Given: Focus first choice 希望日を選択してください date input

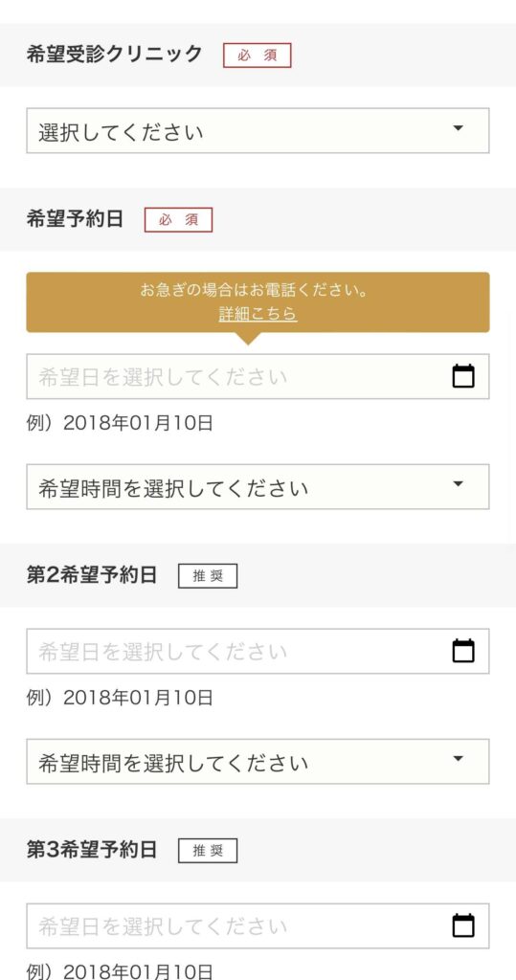Looking at the screenshot, I should pos(258,376).
